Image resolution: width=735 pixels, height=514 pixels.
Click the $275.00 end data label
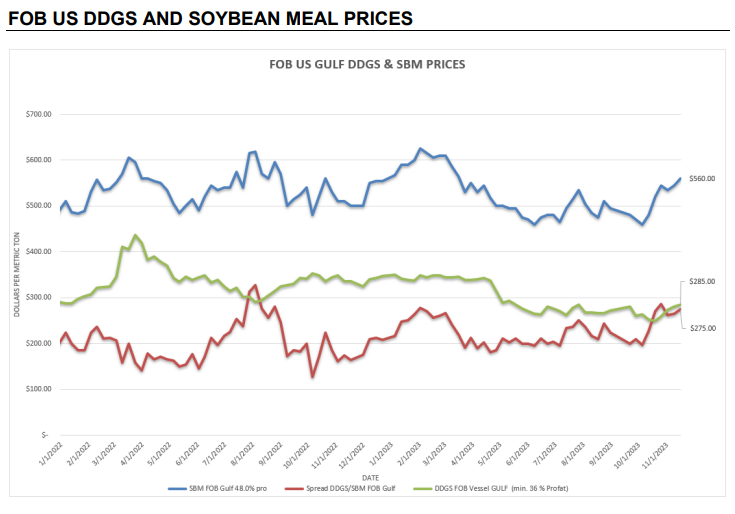pos(702,328)
